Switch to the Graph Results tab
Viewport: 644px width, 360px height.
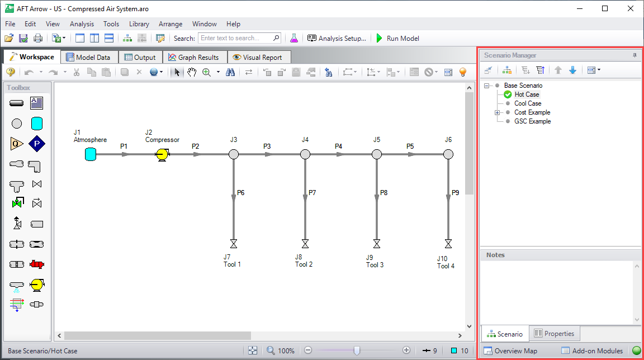(x=195, y=57)
